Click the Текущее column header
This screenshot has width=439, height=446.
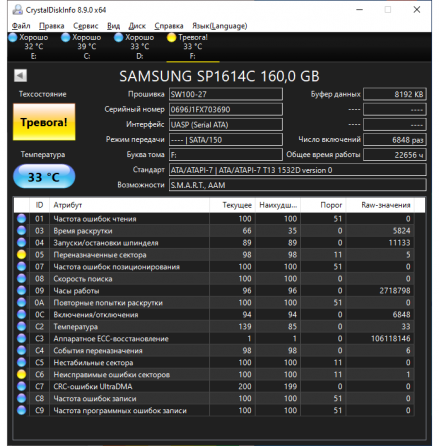(x=232, y=205)
